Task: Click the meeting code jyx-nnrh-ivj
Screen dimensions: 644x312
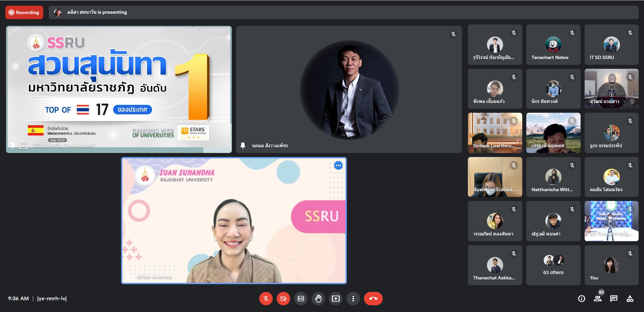Action: (52, 299)
